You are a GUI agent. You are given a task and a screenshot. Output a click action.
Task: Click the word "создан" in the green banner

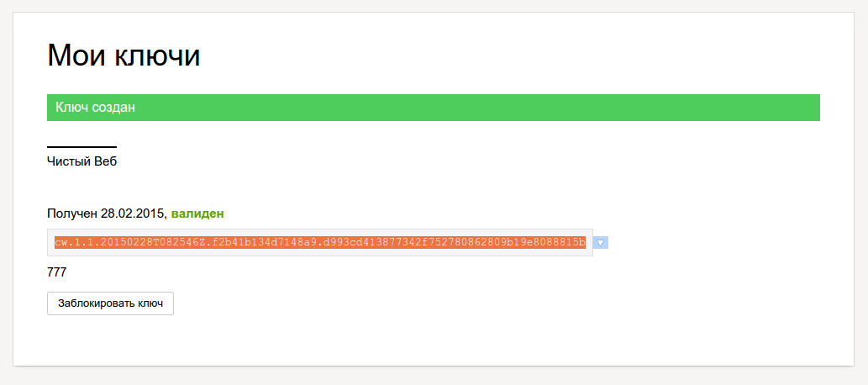pos(113,108)
